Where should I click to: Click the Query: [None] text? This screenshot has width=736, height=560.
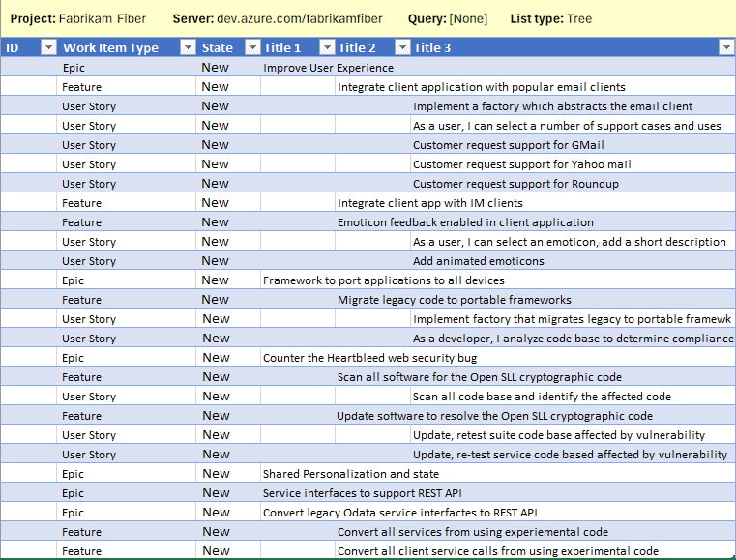pos(448,18)
